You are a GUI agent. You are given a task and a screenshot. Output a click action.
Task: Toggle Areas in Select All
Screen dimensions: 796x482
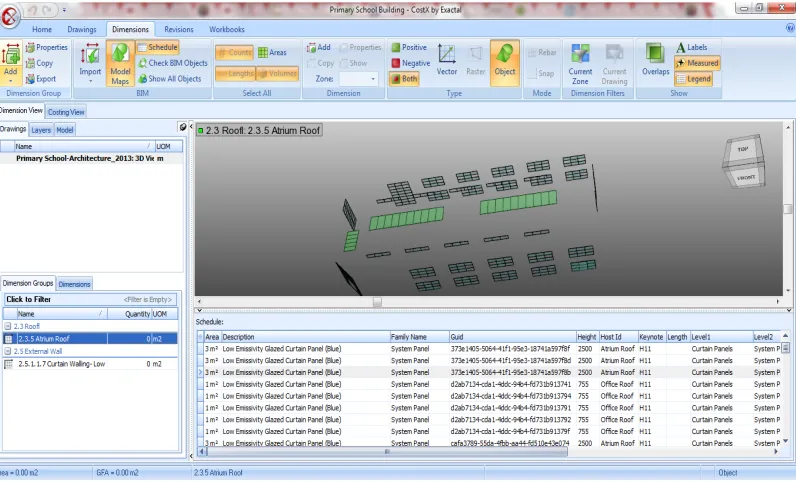tap(272, 52)
